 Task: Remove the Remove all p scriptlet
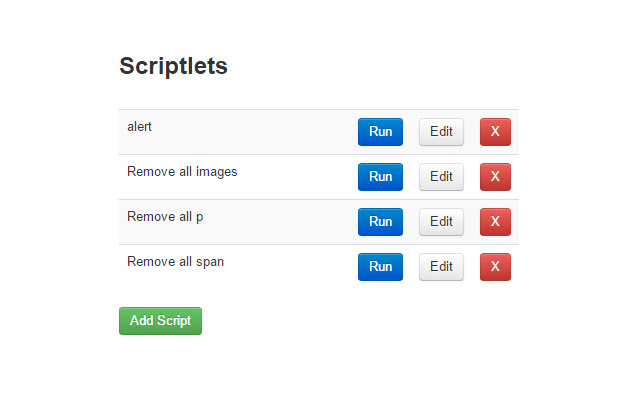pyautogui.click(x=495, y=222)
